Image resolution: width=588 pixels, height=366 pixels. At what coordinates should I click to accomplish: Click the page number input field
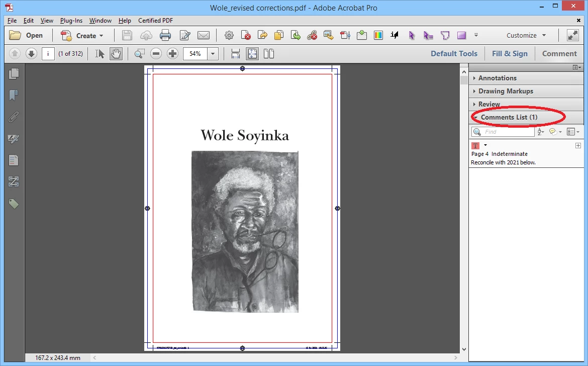[x=48, y=54]
